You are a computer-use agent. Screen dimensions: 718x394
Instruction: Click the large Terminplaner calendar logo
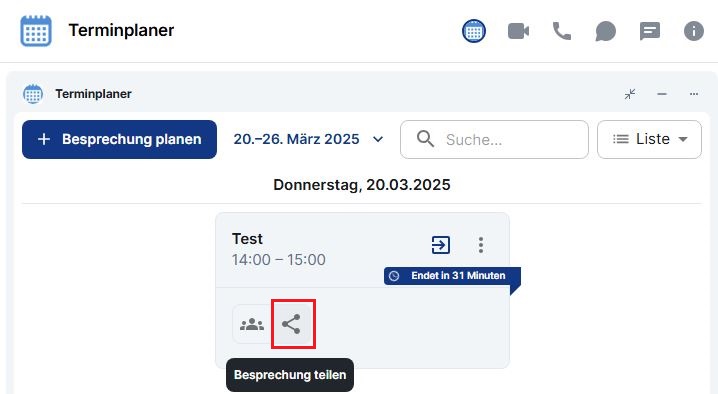tap(36, 31)
